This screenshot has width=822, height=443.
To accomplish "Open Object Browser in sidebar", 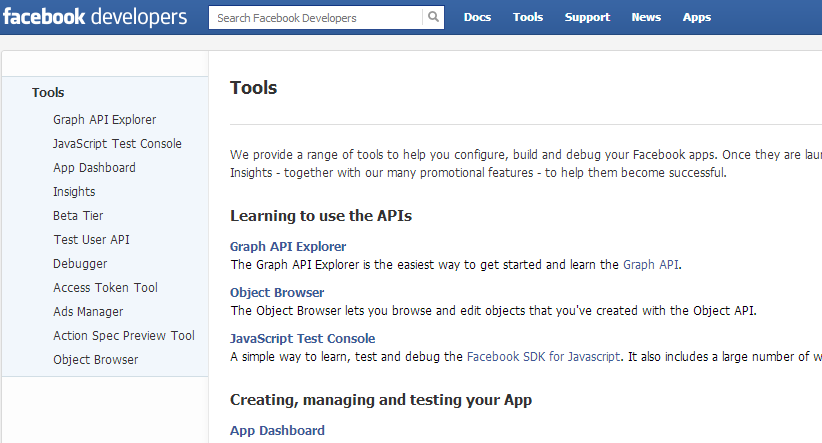I will coord(95,360).
